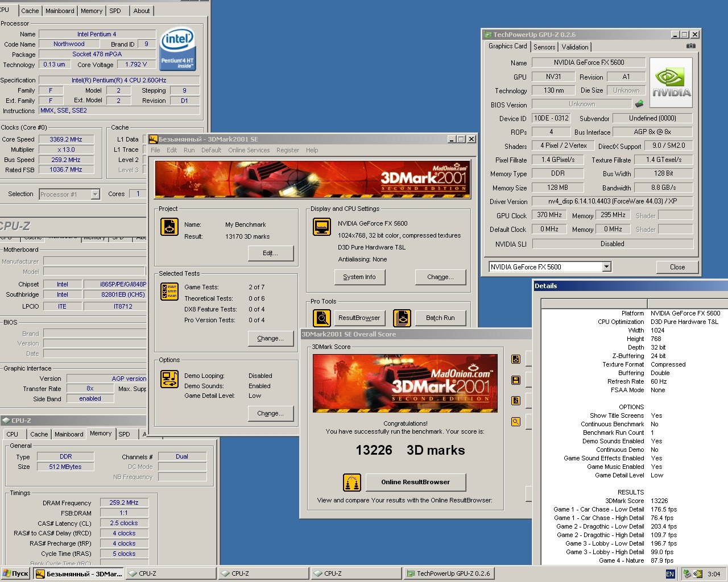Click the ResultBrowser button

tap(359, 318)
